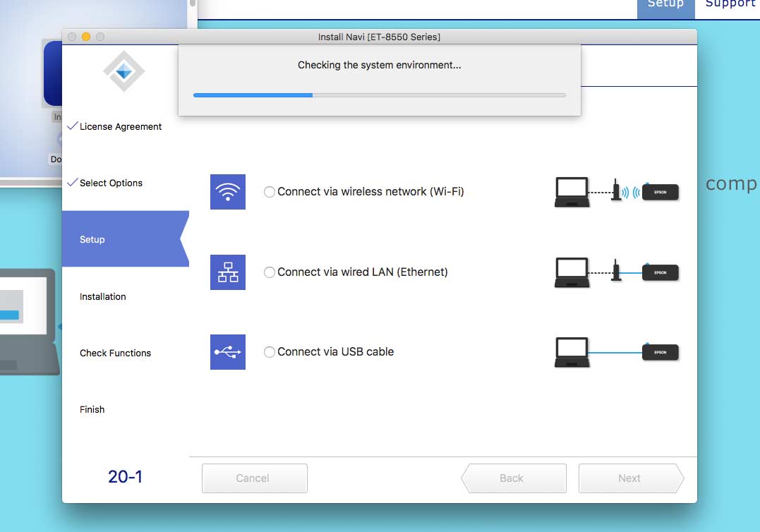Select the Setup step in sidebar
The width and height of the screenshot is (760, 532).
(126, 239)
